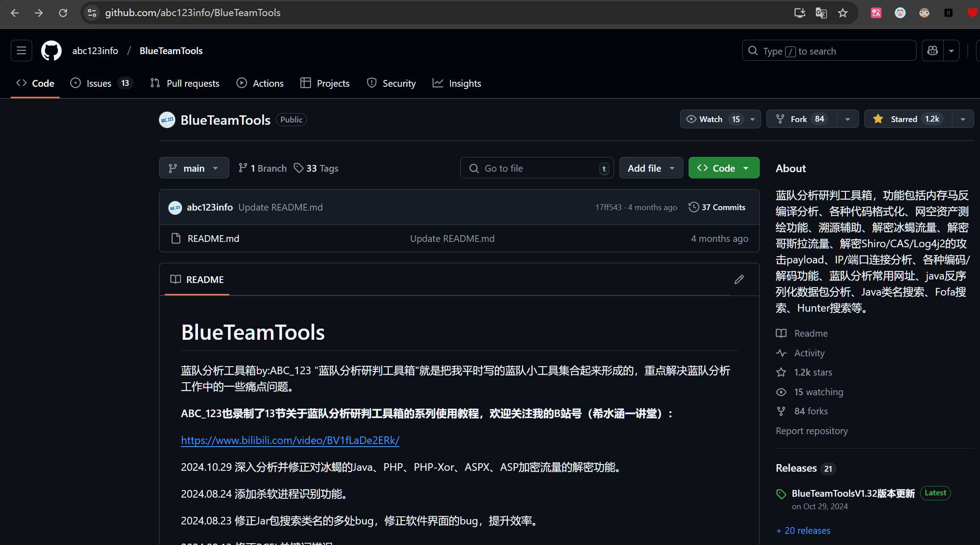Image resolution: width=980 pixels, height=545 pixels.
Task: Click the Google Translate icon in address bar
Action: tap(821, 13)
